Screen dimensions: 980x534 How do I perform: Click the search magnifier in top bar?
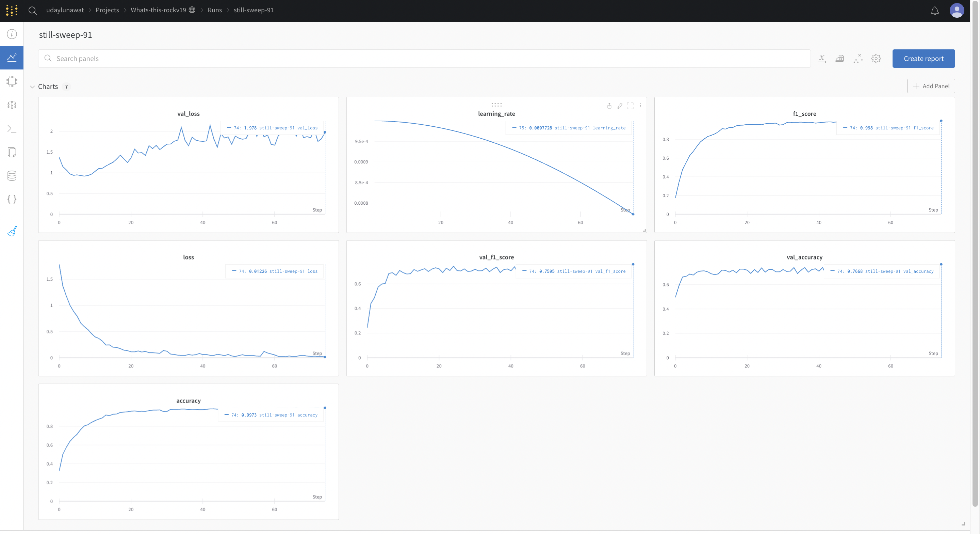[33, 10]
